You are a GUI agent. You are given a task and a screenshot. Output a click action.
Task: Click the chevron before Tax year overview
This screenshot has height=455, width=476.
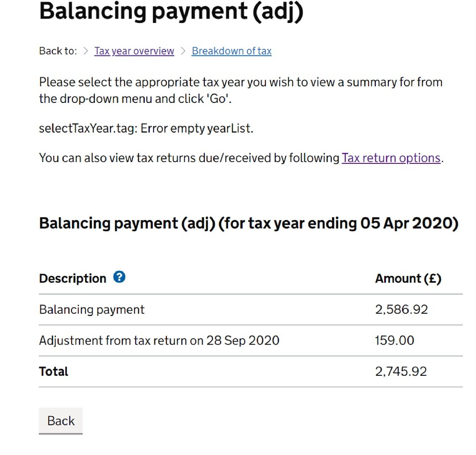point(85,51)
